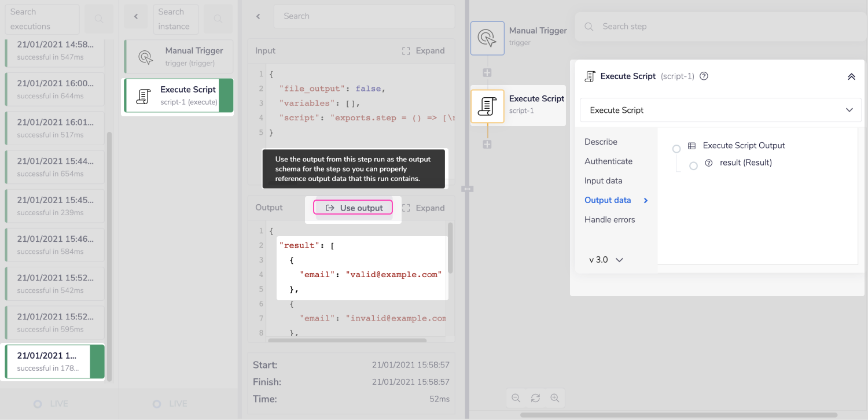The height and width of the screenshot is (420, 868).
Task: Click the Manual Trigger node icon on canvas
Action: tap(487, 38)
